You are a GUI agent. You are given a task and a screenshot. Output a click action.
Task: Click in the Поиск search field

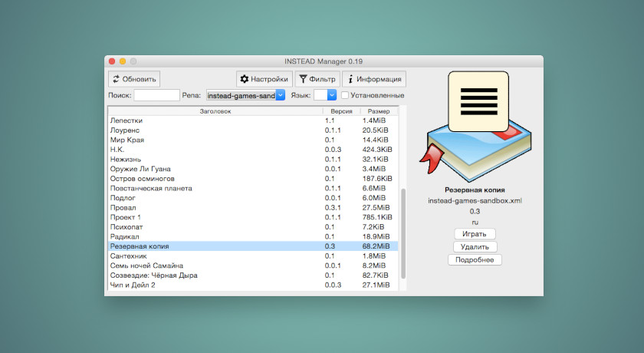coord(156,95)
